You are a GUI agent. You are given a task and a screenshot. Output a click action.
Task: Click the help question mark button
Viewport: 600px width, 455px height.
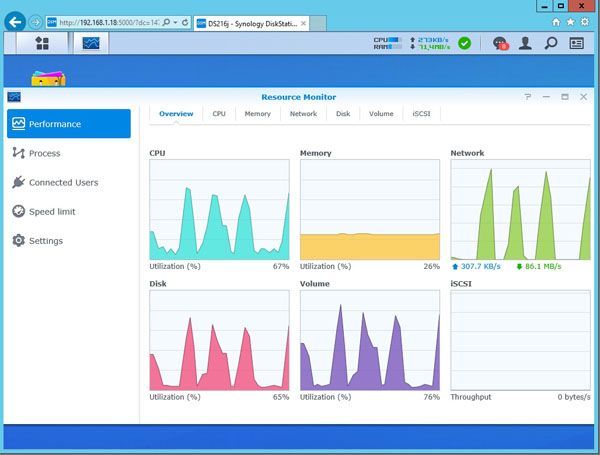pos(528,97)
